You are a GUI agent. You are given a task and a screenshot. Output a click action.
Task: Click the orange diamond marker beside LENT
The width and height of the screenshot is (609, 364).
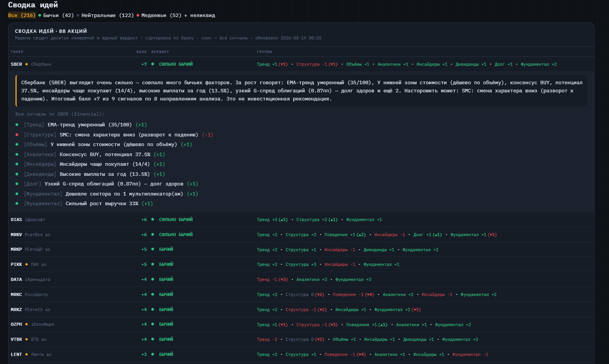pyautogui.click(x=27, y=354)
